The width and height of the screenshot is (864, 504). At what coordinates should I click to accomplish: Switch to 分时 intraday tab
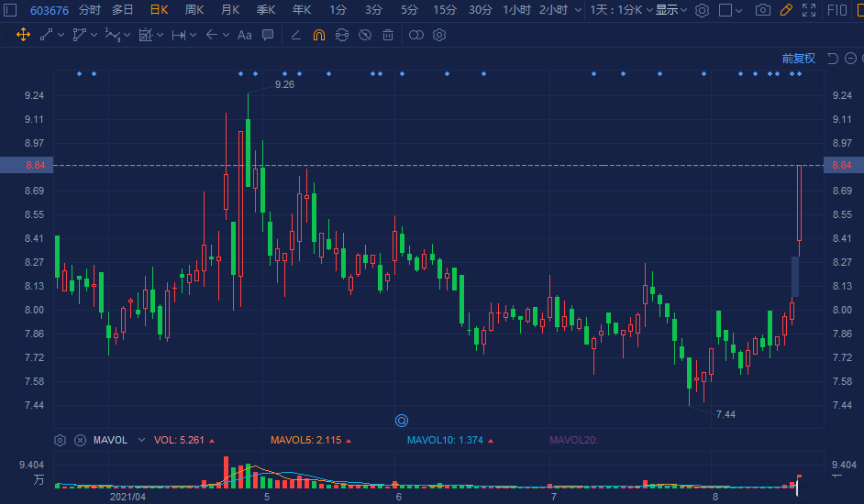click(x=89, y=10)
